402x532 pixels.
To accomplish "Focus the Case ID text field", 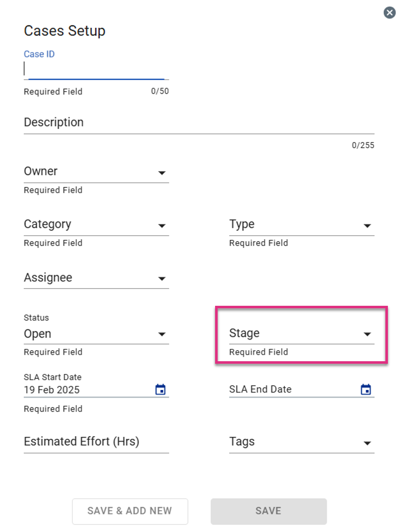I will click(96, 69).
